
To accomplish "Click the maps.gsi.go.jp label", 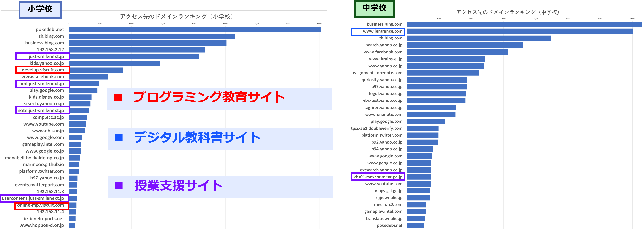I will tap(388, 191).
